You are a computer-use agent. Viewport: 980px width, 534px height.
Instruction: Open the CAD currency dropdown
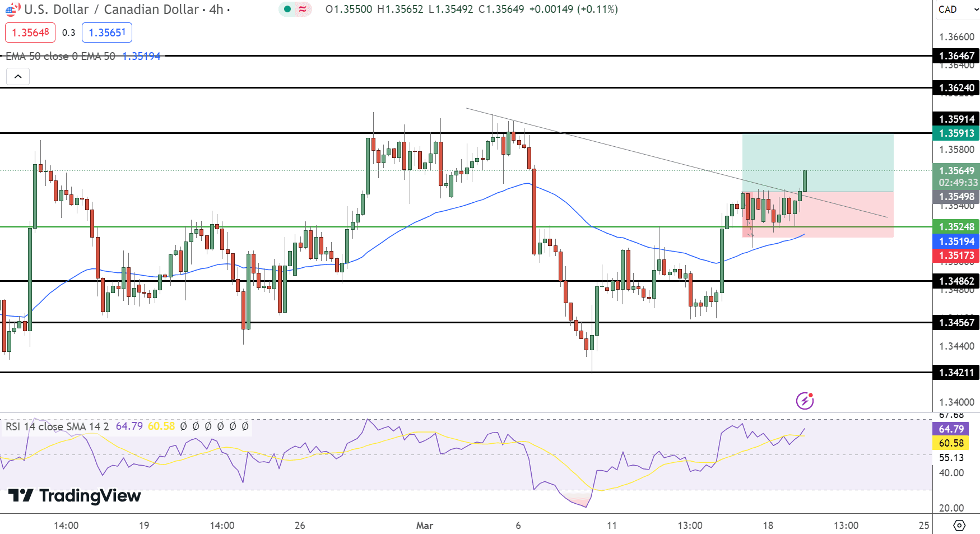[958, 10]
